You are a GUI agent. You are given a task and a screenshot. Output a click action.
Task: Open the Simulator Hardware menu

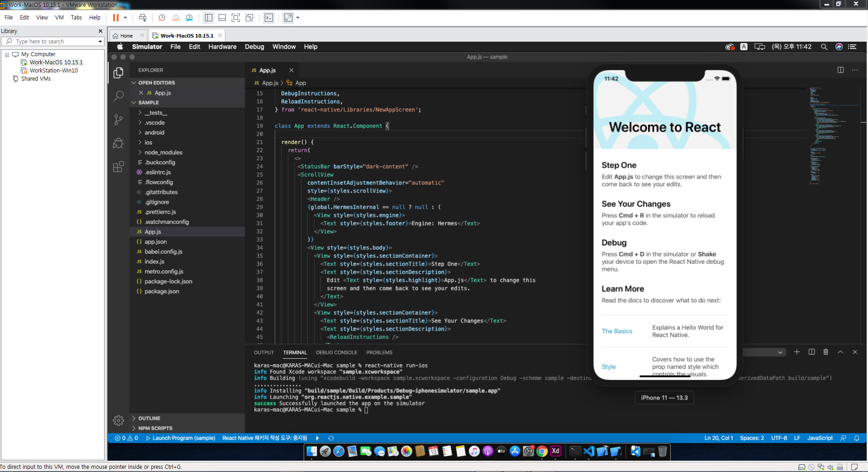click(x=222, y=47)
